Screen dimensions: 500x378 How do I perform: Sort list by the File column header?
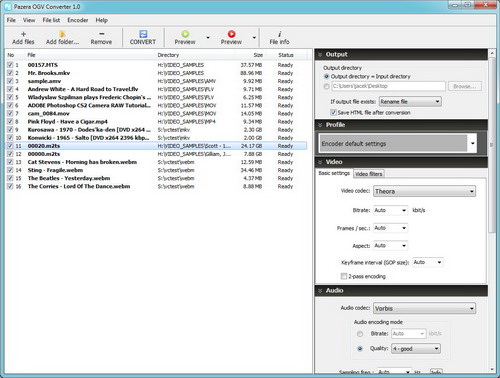coord(90,55)
